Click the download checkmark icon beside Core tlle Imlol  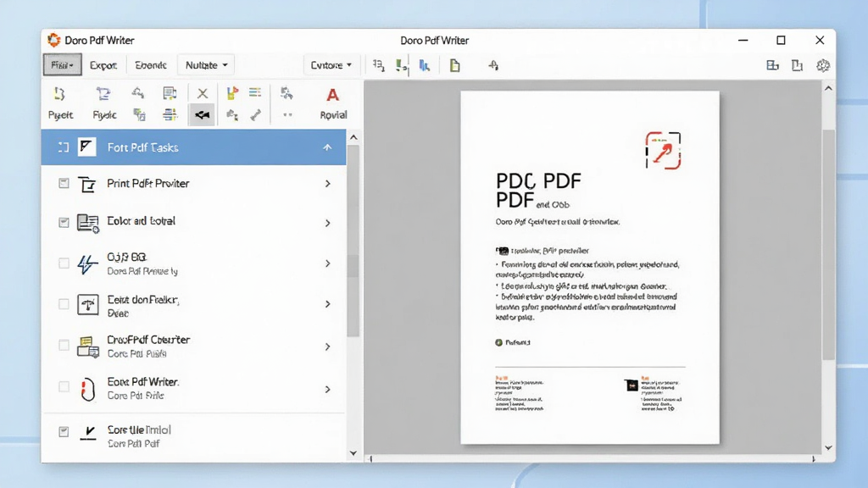(x=88, y=432)
